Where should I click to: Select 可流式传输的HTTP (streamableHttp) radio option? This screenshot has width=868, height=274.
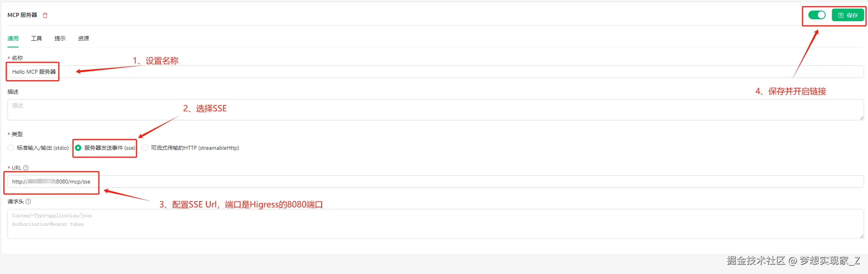[145, 148]
